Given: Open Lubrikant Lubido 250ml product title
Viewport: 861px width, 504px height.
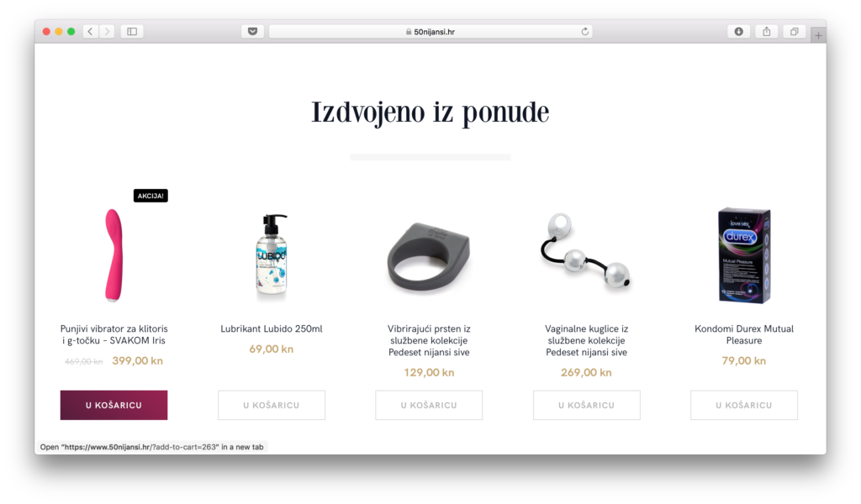Looking at the screenshot, I should (x=272, y=328).
